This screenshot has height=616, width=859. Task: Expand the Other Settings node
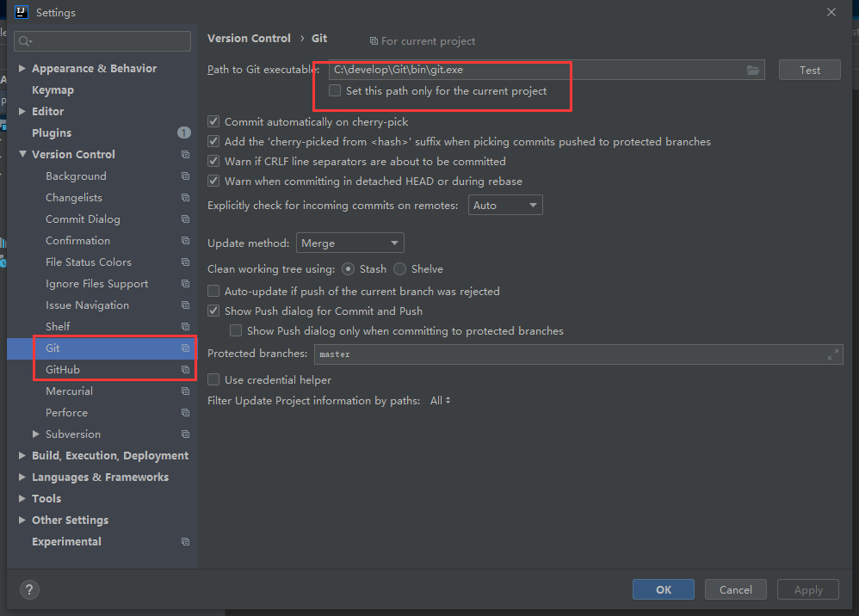tap(22, 520)
